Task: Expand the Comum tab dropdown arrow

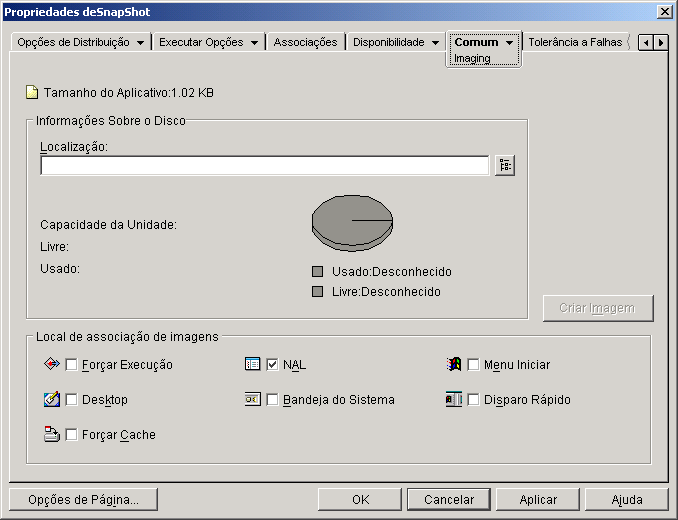Action: click(509, 43)
